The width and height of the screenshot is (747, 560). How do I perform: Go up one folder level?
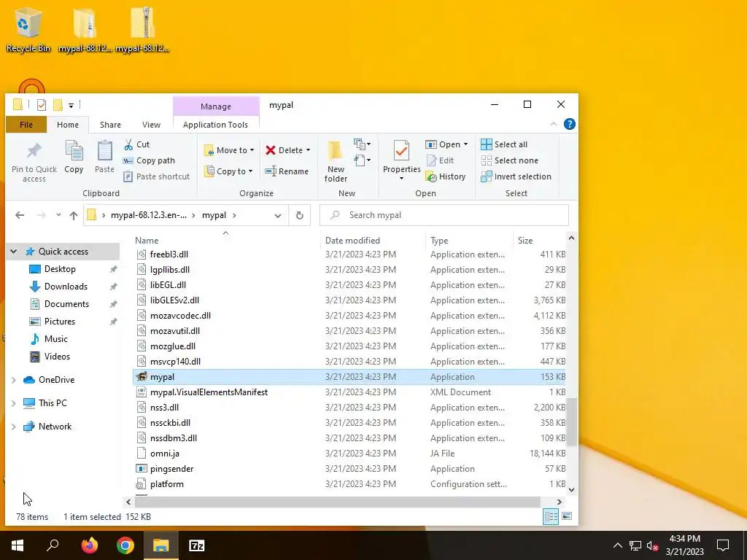pyautogui.click(x=74, y=215)
